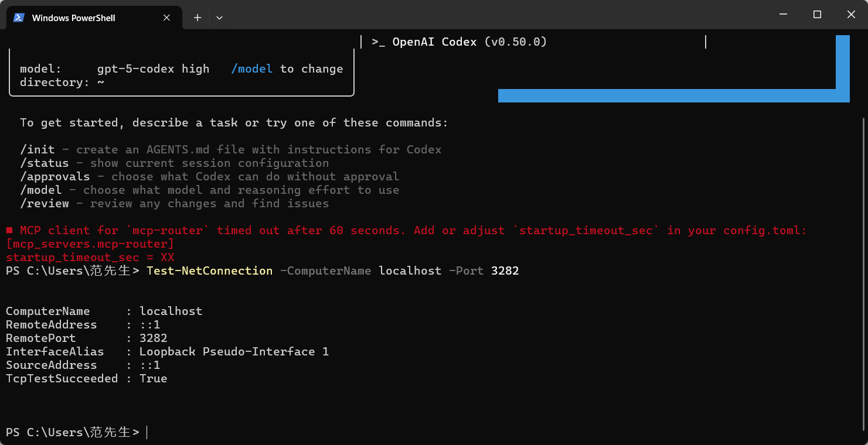Screen dimensions: 868x445
Task: Click the directory: ~ line
Action: click(62, 83)
